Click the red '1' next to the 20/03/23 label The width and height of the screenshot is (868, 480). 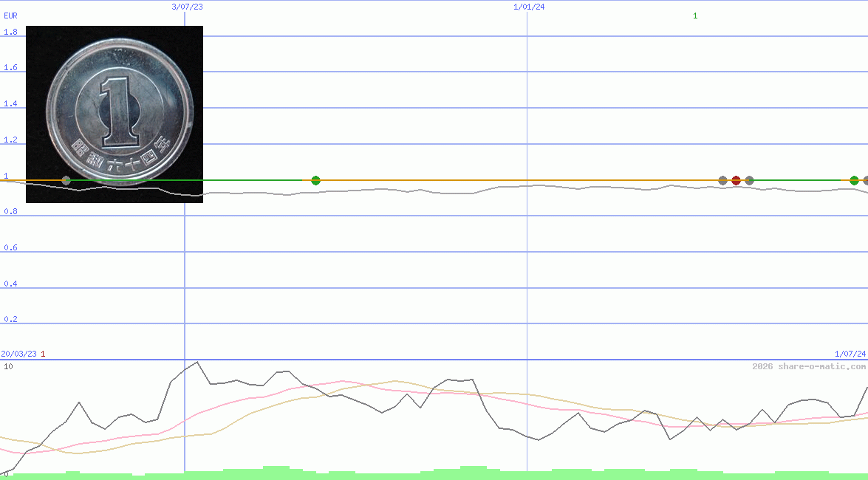pos(42,354)
